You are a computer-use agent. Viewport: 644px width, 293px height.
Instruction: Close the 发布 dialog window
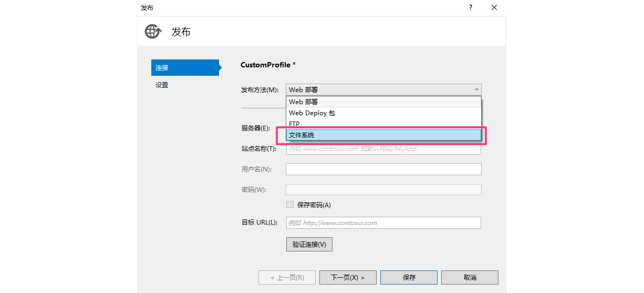[494, 7]
